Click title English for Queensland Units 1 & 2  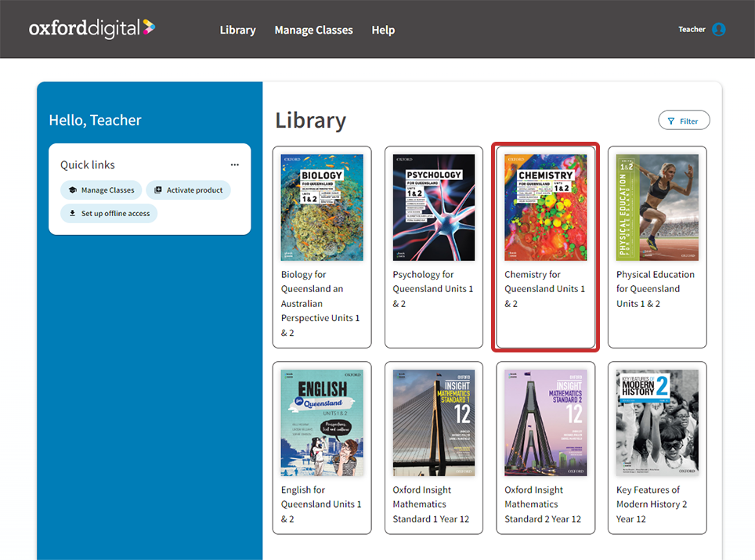tap(321, 504)
